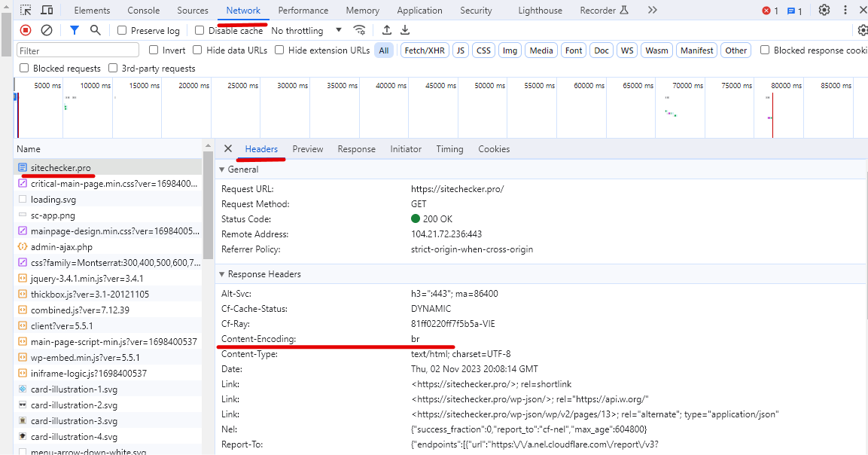
Task: Open the Sources tab
Action: 193,10
